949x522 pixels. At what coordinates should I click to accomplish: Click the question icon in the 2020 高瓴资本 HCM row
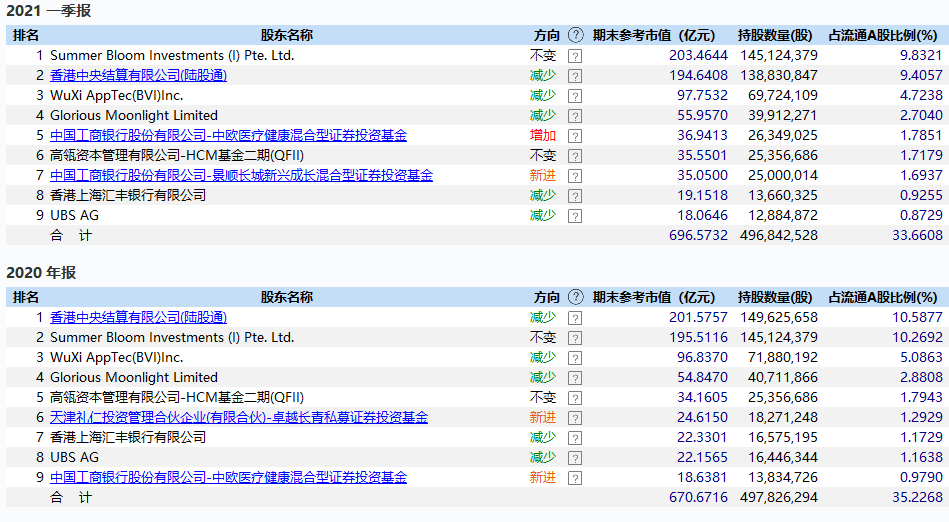pyautogui.click(x=575, y=398)
